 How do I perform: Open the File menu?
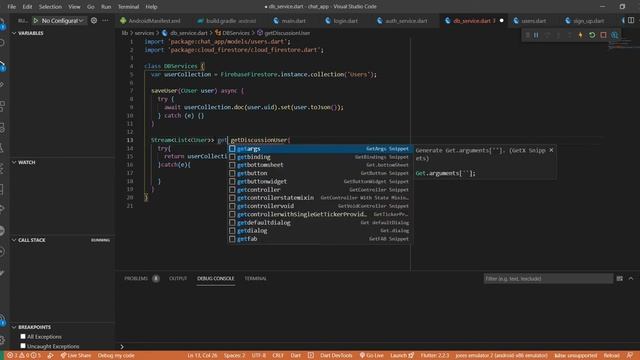11,7
